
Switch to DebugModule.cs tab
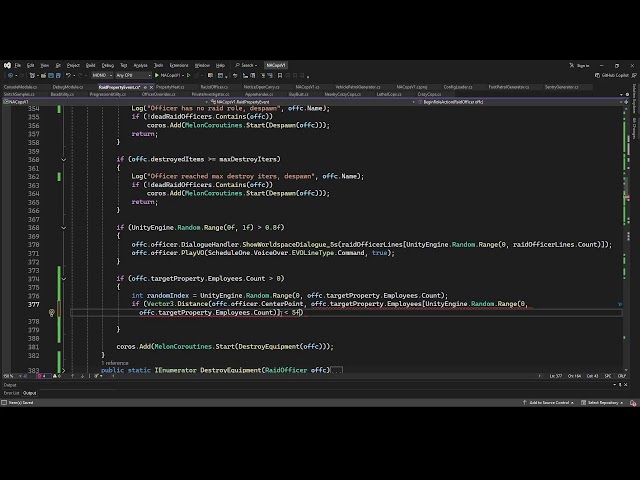[x=68, y=87]
